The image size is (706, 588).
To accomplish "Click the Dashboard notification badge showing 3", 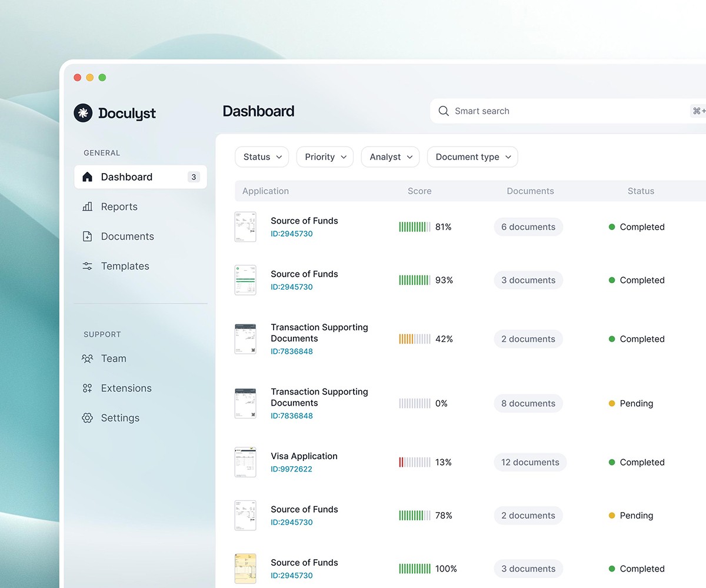I will tap(194, 177).
